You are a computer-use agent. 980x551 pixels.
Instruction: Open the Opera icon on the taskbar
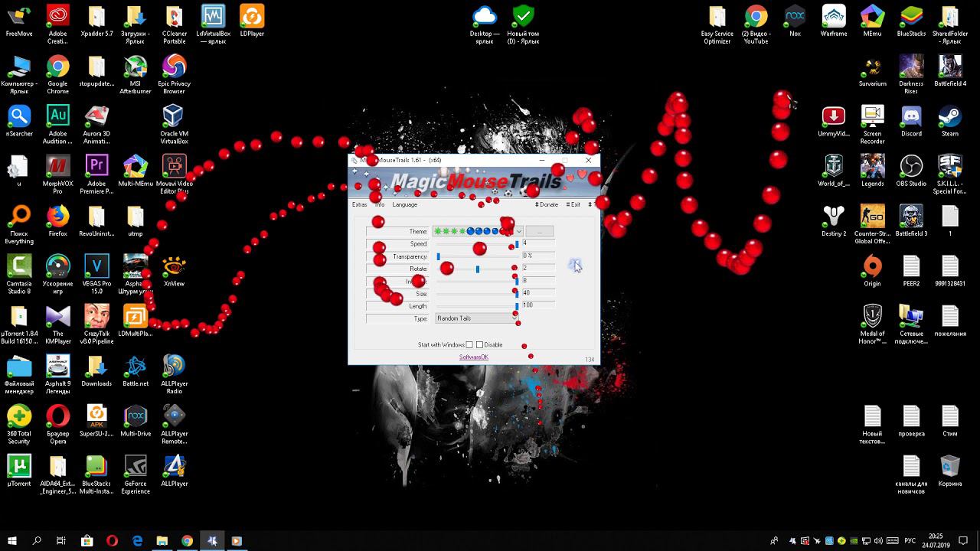[x=112, y=540]
